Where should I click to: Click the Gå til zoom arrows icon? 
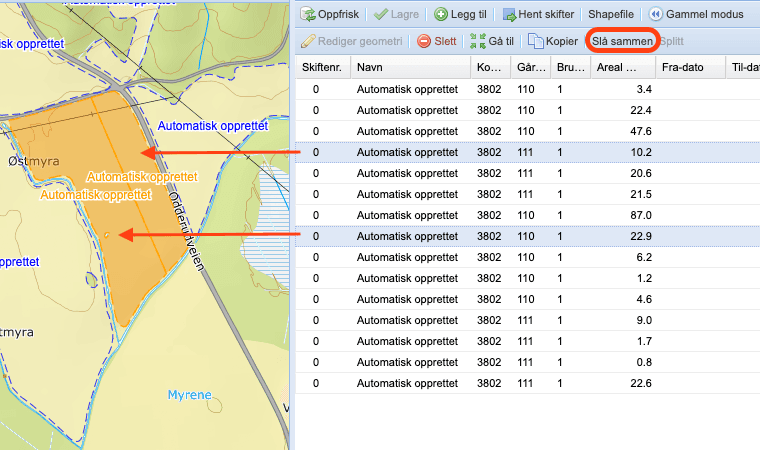tap(478, 41)
